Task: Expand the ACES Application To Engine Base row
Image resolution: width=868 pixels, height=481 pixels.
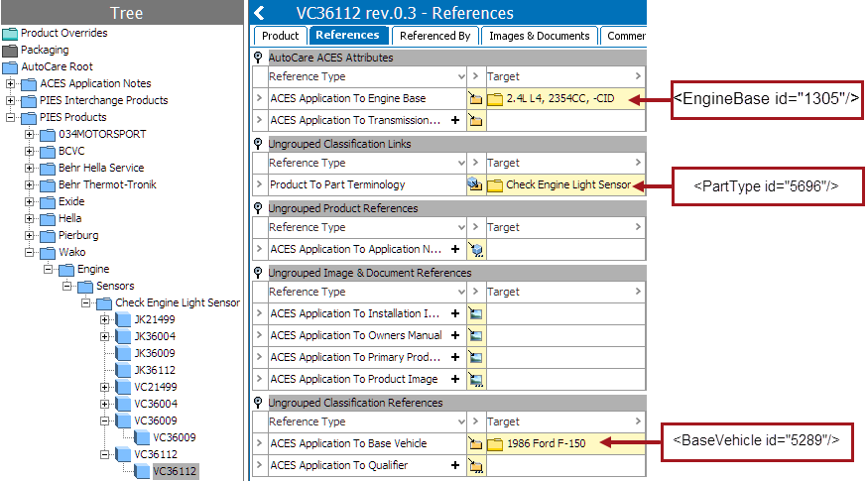Action: point(259,98)
